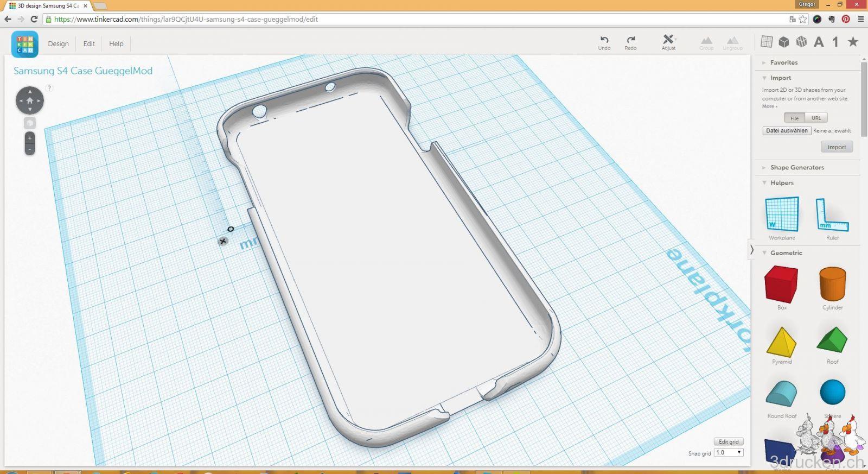
Task: Click the ruler origin circle handle
Action: [231, 229]
